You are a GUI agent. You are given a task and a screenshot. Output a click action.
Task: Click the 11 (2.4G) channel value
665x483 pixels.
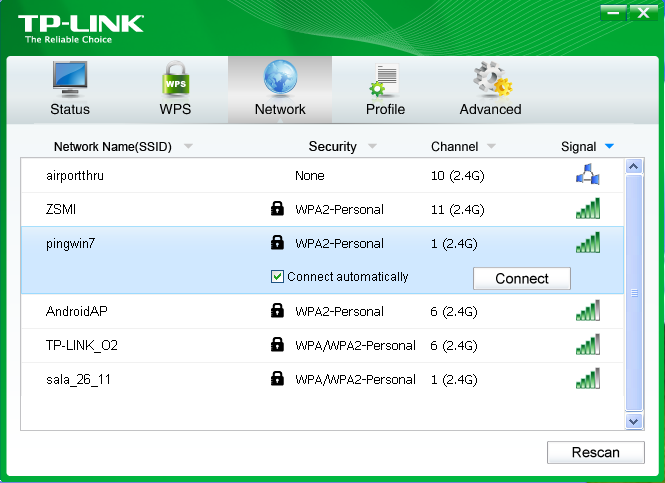click(x=457, y=209)
